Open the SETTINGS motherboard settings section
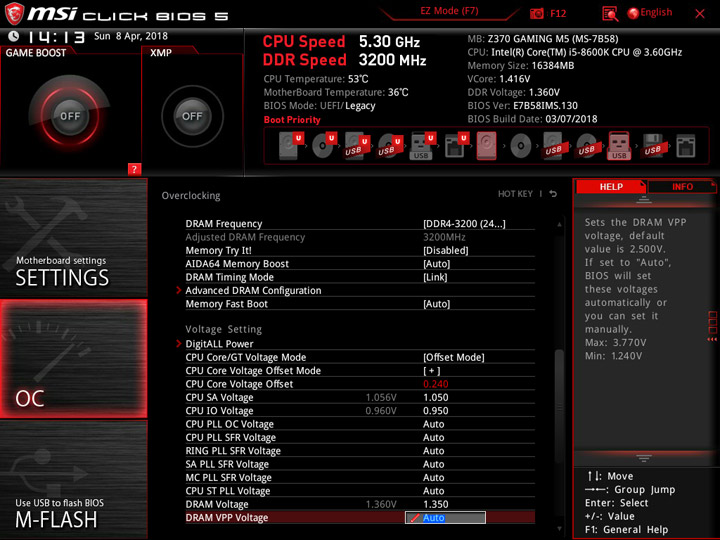This screenshot has width=720, height=540. tap(73, 238)
